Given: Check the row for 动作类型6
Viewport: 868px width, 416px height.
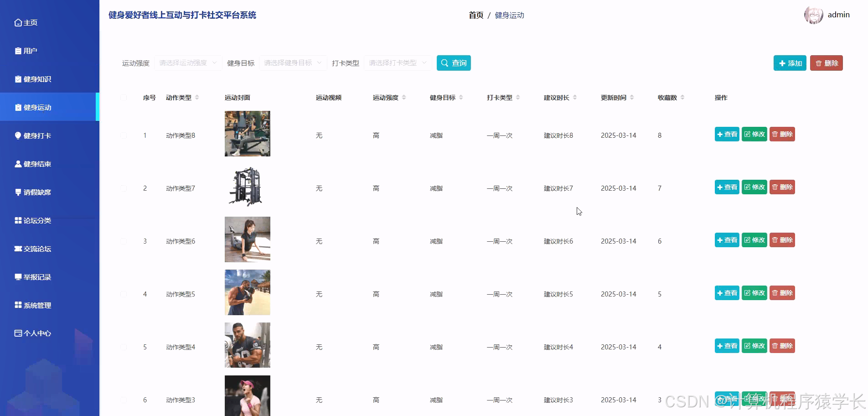Looking at the screenshot, I should [x=124, y=241].
